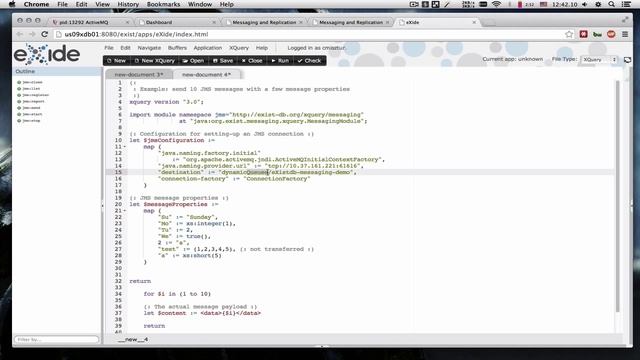Collapse the code fold at line 21
Viewport: 640px width, 360px height.
pyautogui.click(x=125, y=211)
